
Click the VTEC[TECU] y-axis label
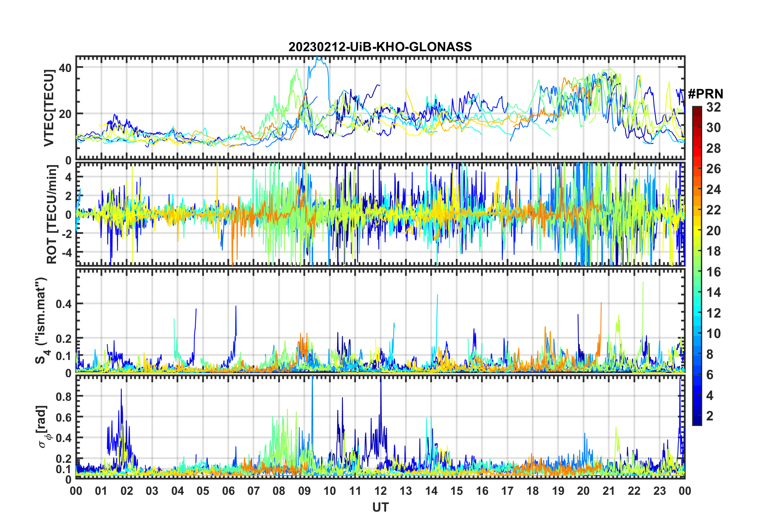(48, 108)
